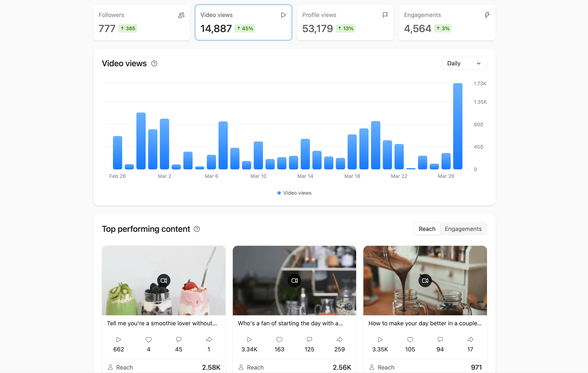Click video camera badge on kitchen shelf thumbnail
The width and height of the screenshot is (588, 373).
(294, 280)
